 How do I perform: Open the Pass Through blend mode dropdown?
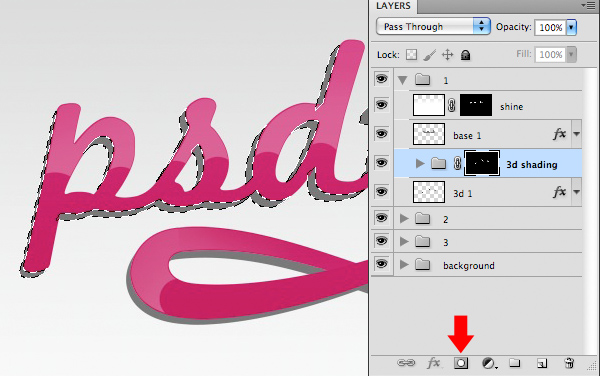tap(433, 27)
